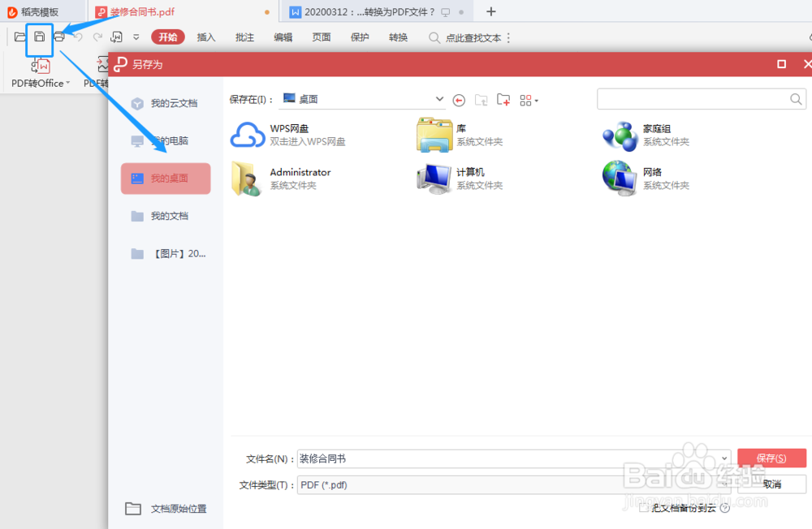Image resolution: width=812 pixels, height=529 pixels.
Task: Click the 保存 save button
Action: [771, 458]
